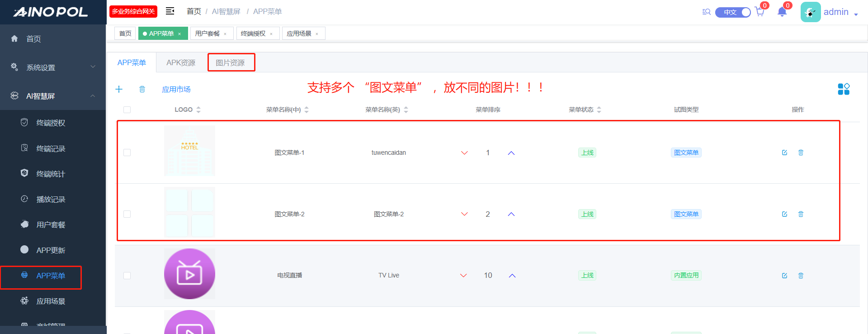Click the 应用市场 link
Image resolution: width=868 pixels, height=334 pixels.
(176, 89)
